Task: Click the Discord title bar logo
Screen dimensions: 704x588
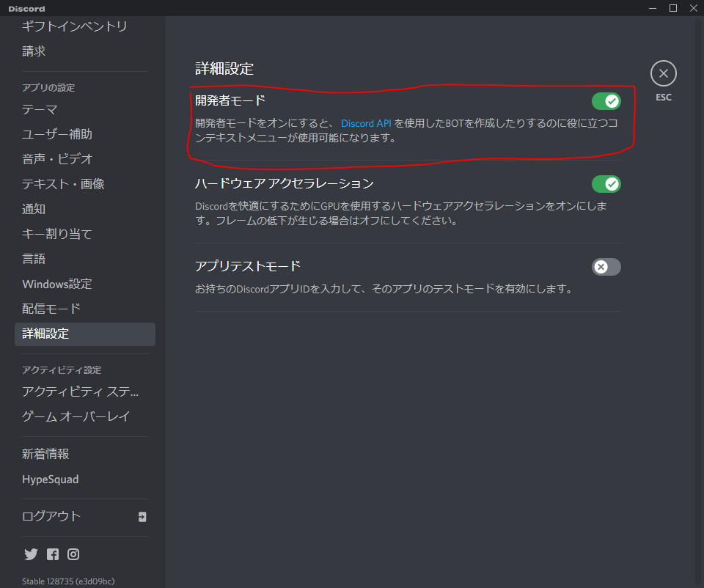Action: (26, 9)
